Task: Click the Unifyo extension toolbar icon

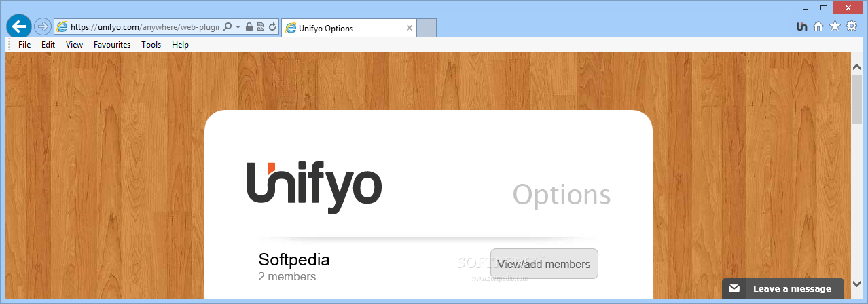Action: pos(802,26)
